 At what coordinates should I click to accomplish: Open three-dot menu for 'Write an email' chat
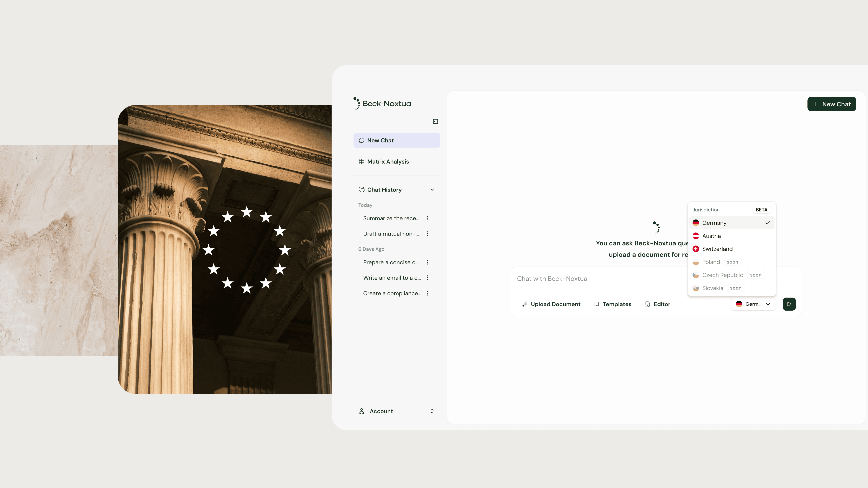click(427, 278)
